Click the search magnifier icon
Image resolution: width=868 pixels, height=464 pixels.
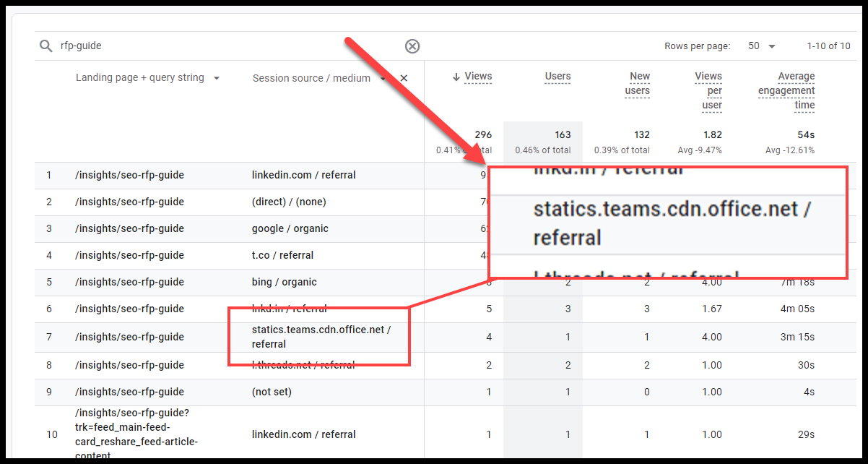[x=46, y=46]
